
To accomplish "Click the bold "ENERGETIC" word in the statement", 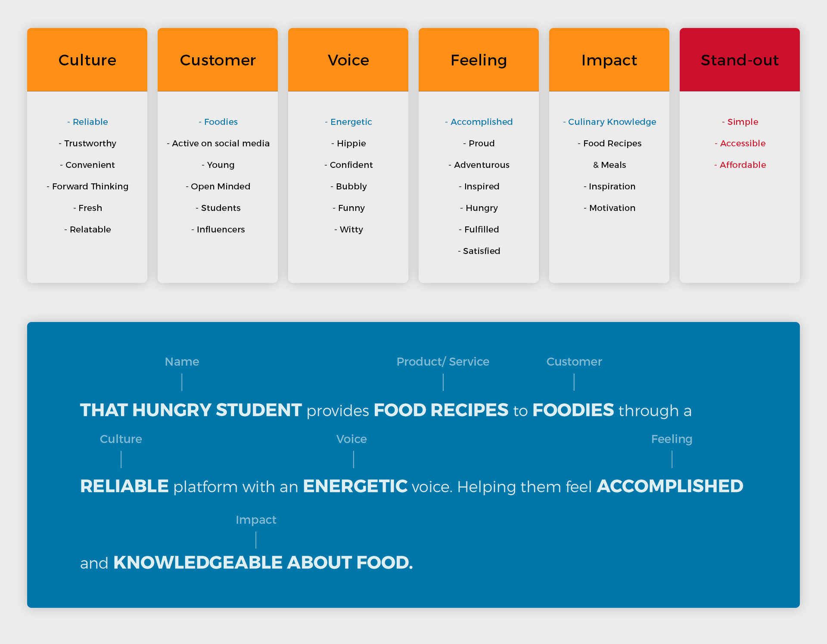I will click(x=355, y=486).
